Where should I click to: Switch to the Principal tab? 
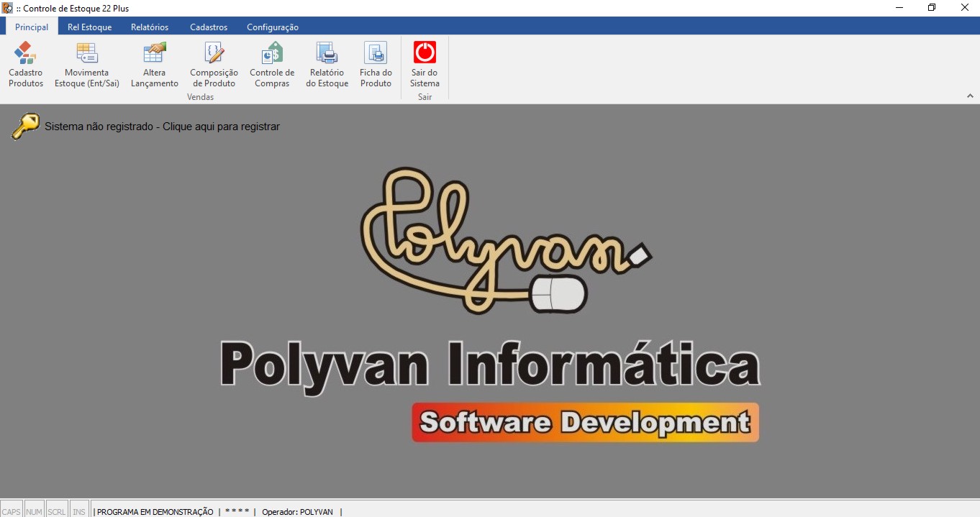coord(32,27)
